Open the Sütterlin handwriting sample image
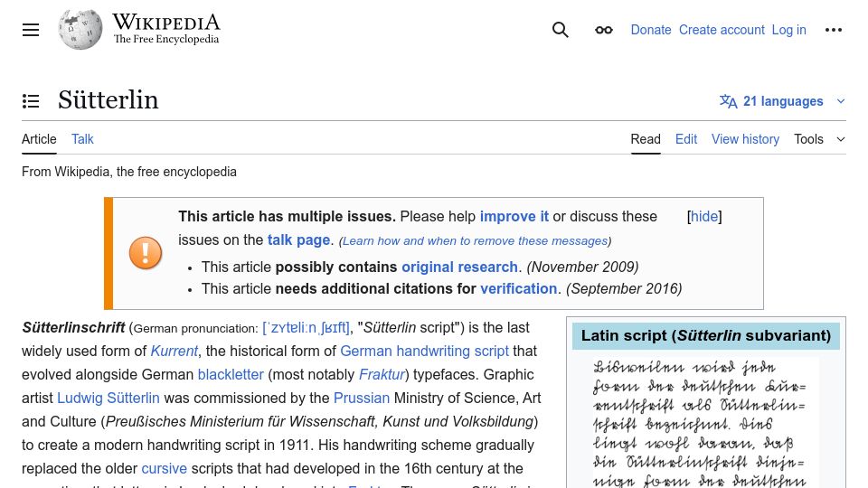 [x=705, y=423]
